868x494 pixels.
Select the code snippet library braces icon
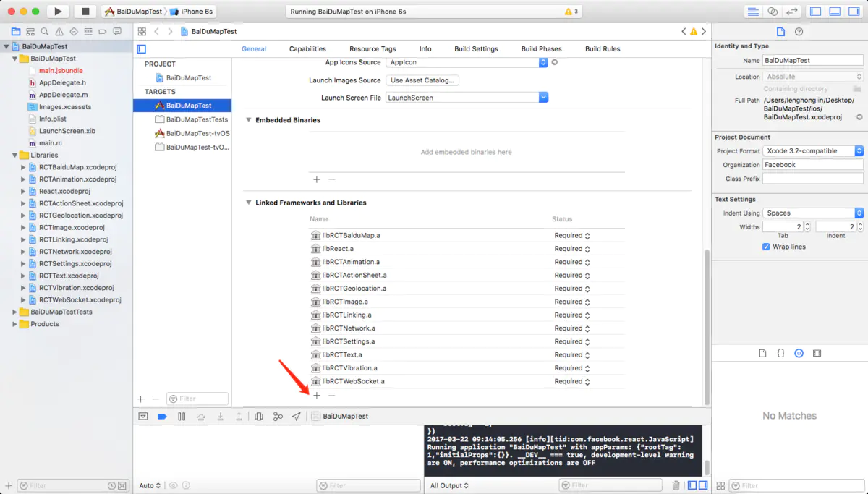point(780,353)
